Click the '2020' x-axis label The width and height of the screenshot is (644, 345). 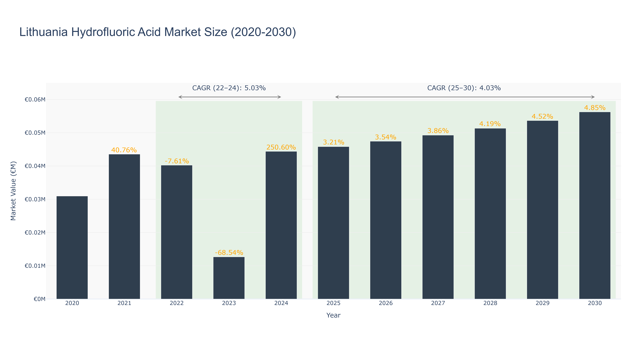(x=72, y=303)
